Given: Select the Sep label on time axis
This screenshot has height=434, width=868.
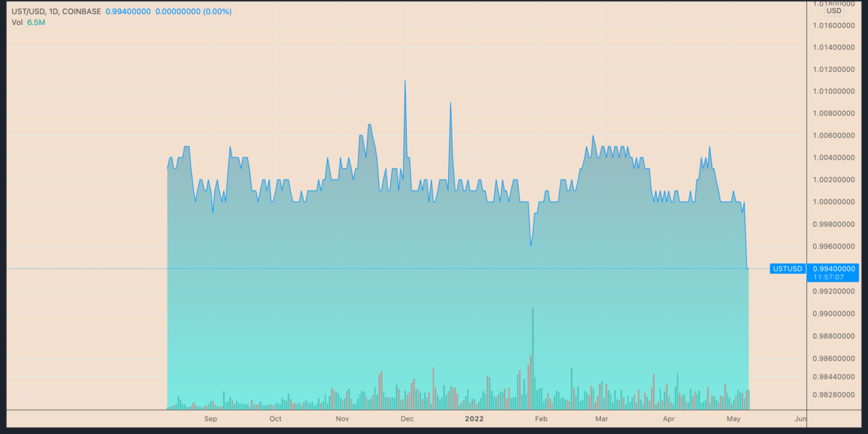Looking at the screenshot, I should tap(210, 419).
